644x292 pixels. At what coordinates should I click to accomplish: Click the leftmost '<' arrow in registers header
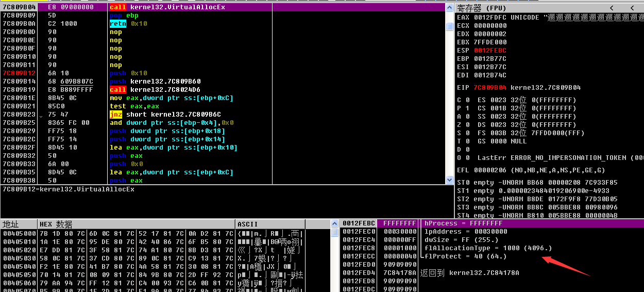612,8
